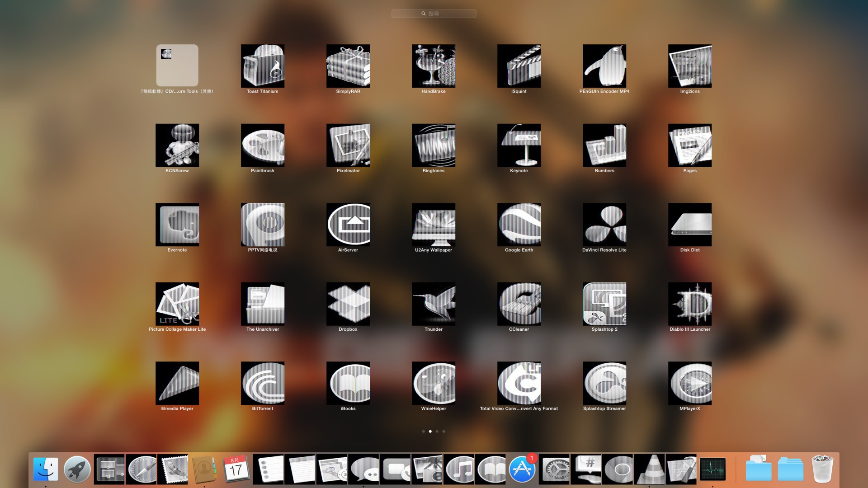Click the Launchpad rocket in the Dock
This screenshot has width=868, height=488.
(77, 469)
